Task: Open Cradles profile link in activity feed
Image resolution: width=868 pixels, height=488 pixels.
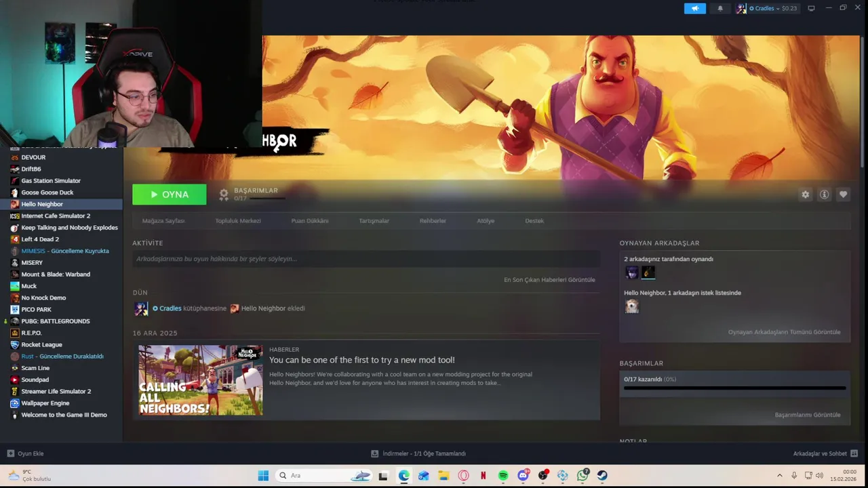Action: point(170,308)
